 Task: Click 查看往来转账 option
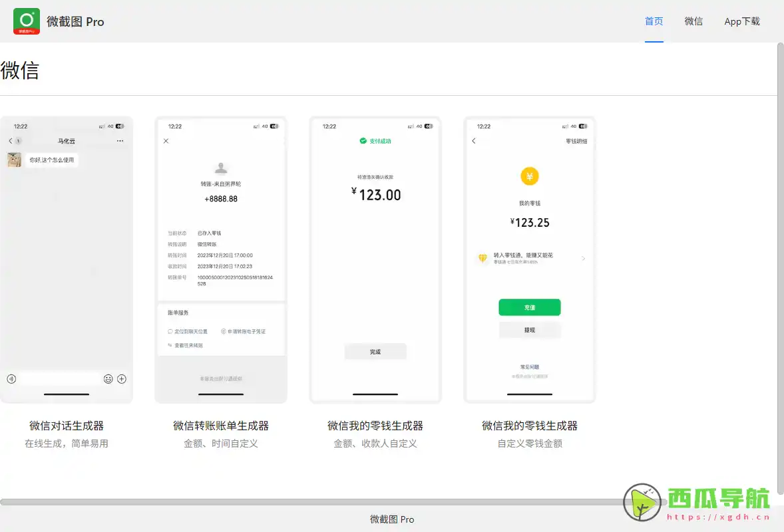(x=186, y=345)
